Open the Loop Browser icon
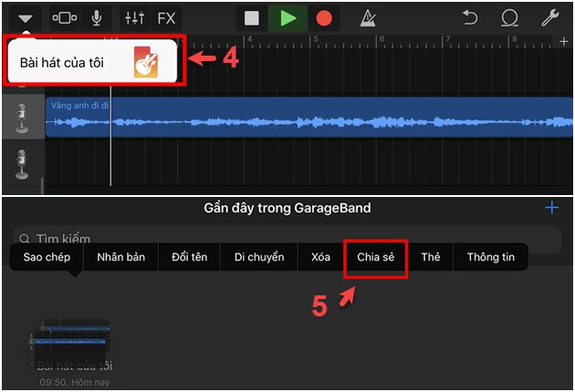 [508, 18]
